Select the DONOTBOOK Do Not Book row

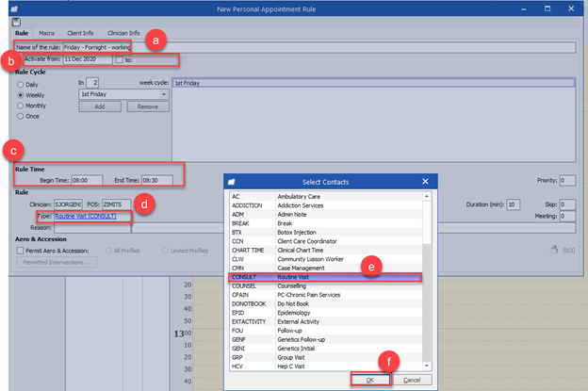pyautogui.click(x=325, y=303)
